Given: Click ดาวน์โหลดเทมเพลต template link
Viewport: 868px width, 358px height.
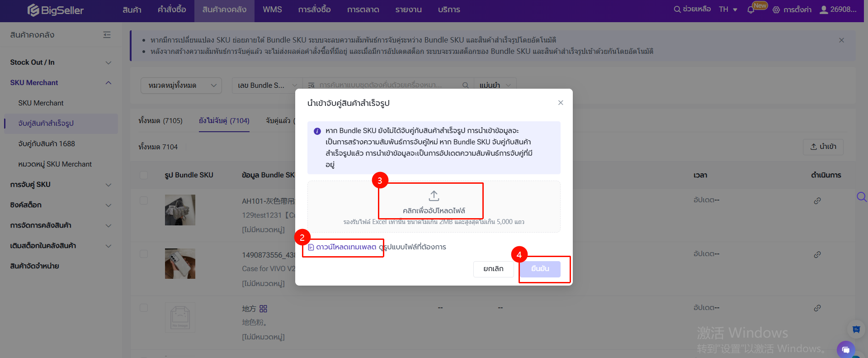Looking at the screenshot, I should pyautogui.click(x=342, y=247).
